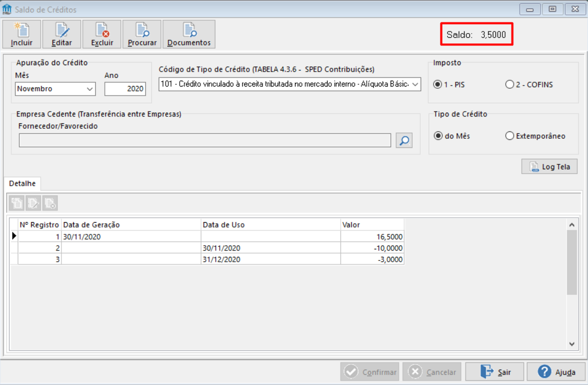Open the Código de Tipo de Crédito dropdown
588x385 pixels.
(415, 84)
